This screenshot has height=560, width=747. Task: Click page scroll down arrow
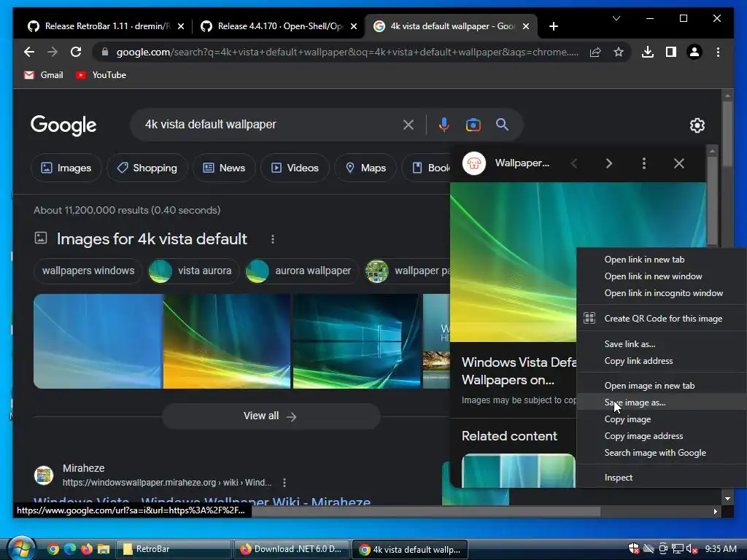[x=727, y=499]
